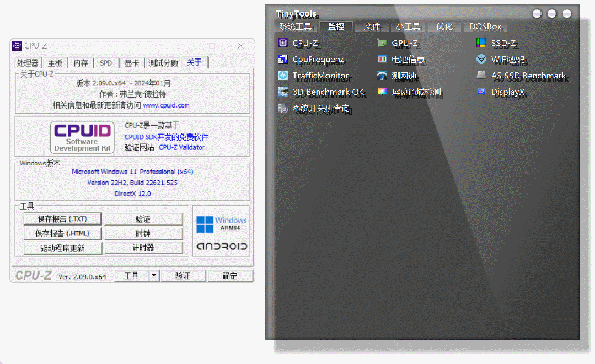
Task: Open the 測試分數 tab
Action: tap(163, 63)
